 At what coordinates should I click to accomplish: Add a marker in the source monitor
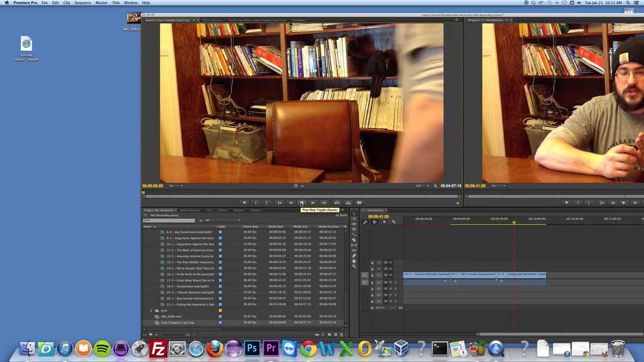(244, 203)
